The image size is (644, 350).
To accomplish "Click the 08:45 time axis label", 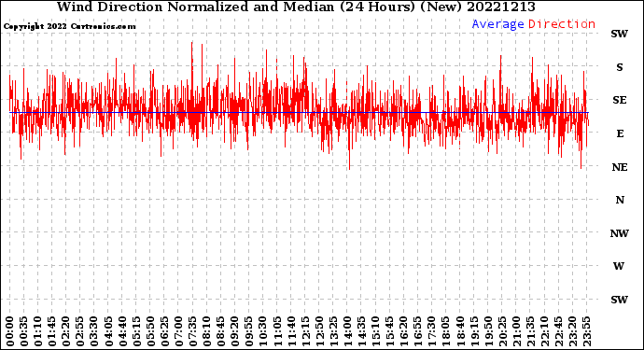I will [220, 331].
